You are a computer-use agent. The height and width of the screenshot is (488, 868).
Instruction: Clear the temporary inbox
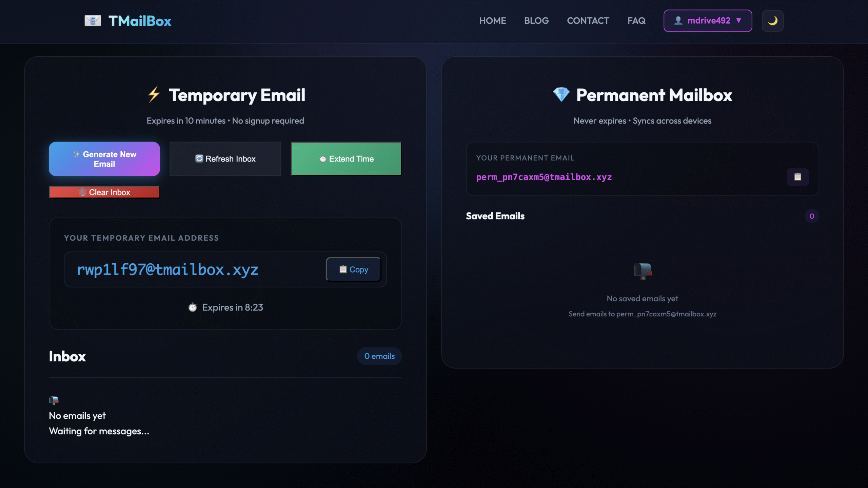tap(104, 192)
